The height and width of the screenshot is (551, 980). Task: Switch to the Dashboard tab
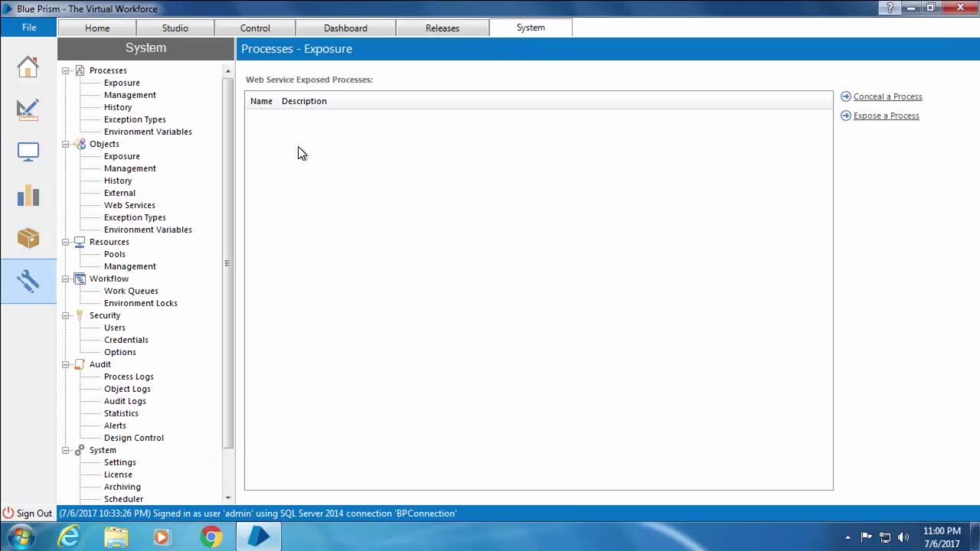pos(345,28)
